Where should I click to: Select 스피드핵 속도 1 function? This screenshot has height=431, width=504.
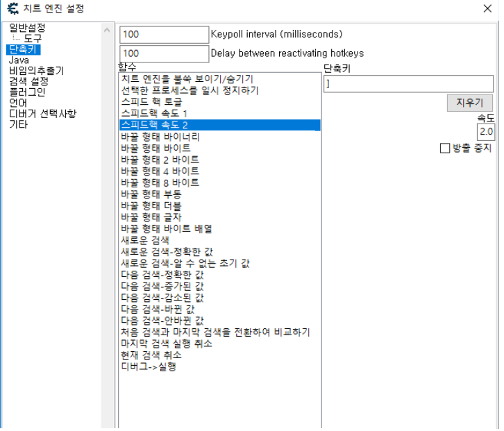point(221,115)
